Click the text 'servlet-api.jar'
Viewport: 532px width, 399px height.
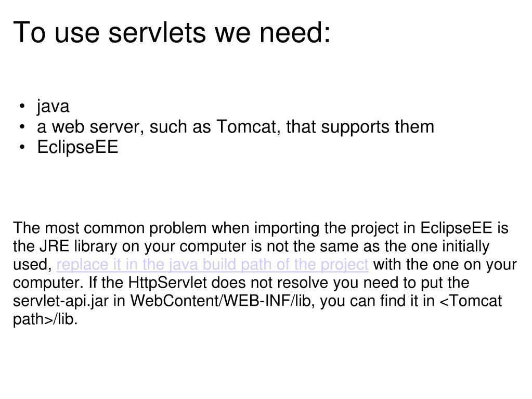coord(60,301)
